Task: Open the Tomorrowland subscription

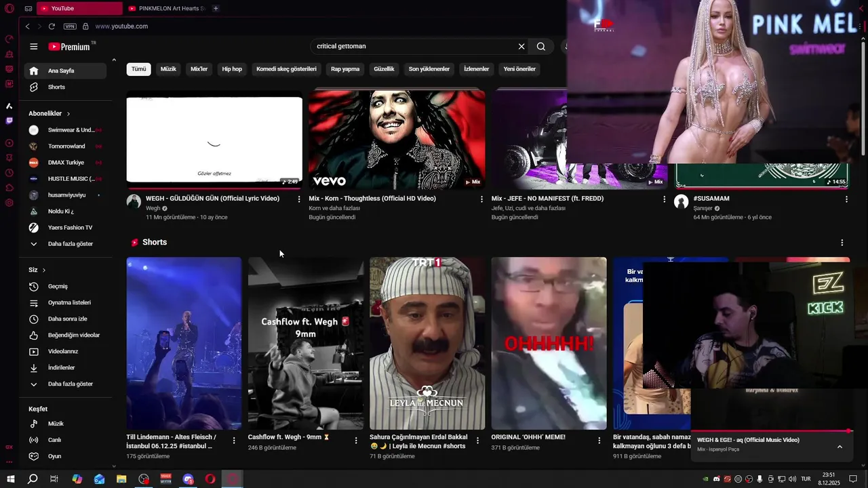Action: click(65, 146)
